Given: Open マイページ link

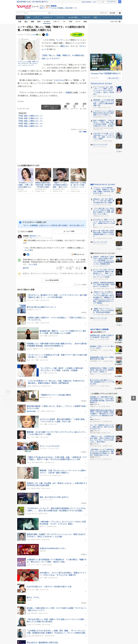Looking at the screenshot, I should tap(103, 13).
